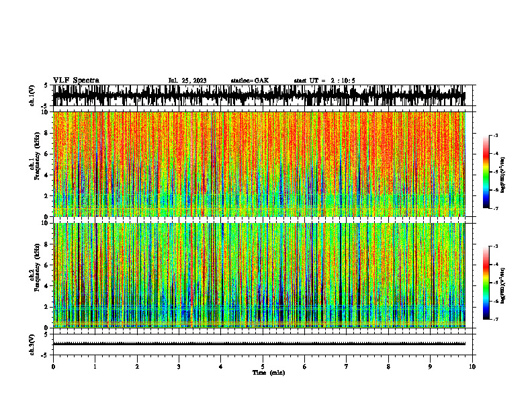Click the 7 minute tick on time axis
The width and height of the screenshot is (532, 411).
347,367
